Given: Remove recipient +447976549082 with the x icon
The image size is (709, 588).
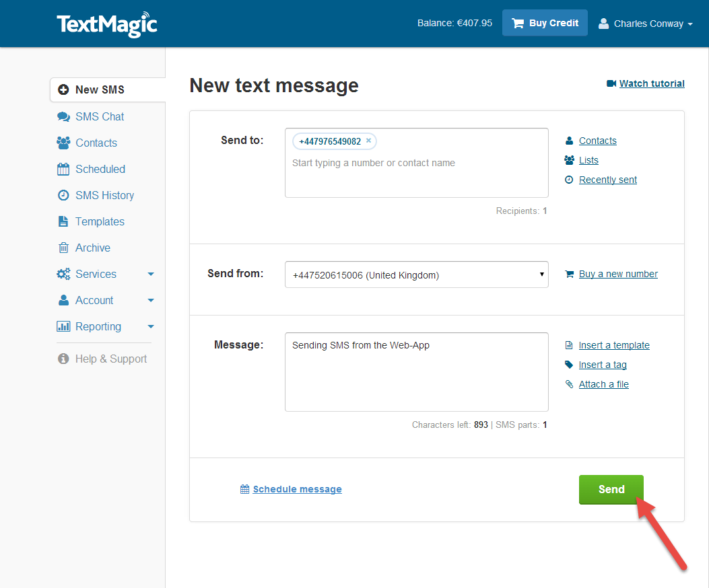Looking at the screenshot, I should pyautogui.click(x=368, y=141).
